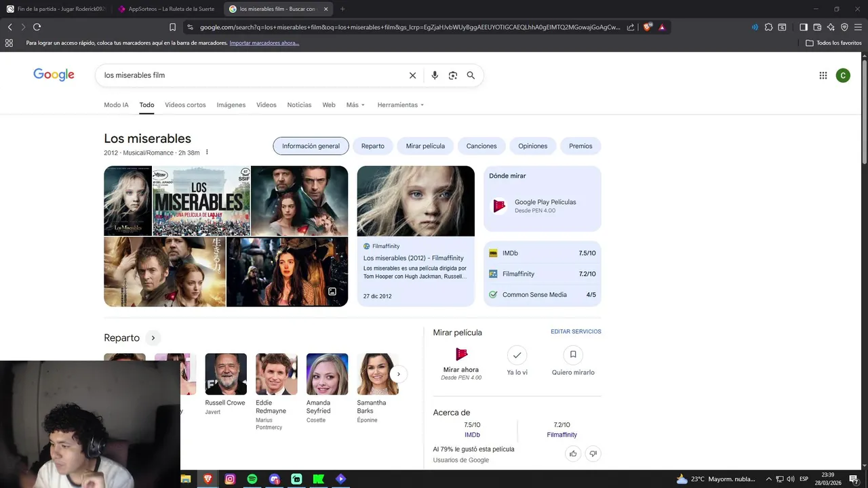The width and height of the screenshot is (868, 488).
Task: Click the browser address bar URL
Action: click(x=410, y=27)
